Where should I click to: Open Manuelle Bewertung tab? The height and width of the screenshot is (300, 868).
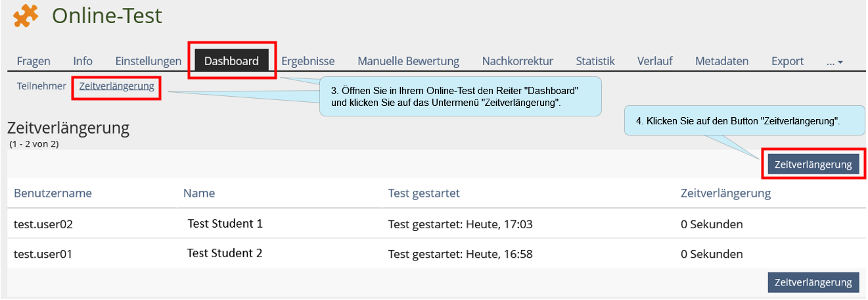click(408, 61)
